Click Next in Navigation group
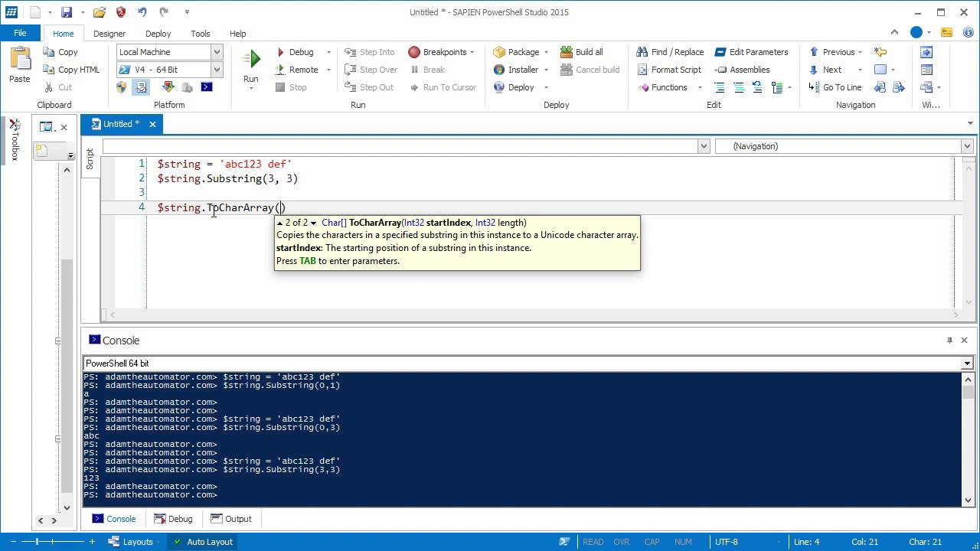The image size is (980, 551). 825,70
